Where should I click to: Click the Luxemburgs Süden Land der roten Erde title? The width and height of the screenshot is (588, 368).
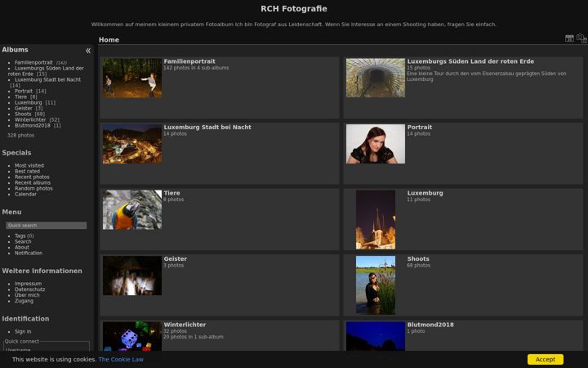[470, 61]
